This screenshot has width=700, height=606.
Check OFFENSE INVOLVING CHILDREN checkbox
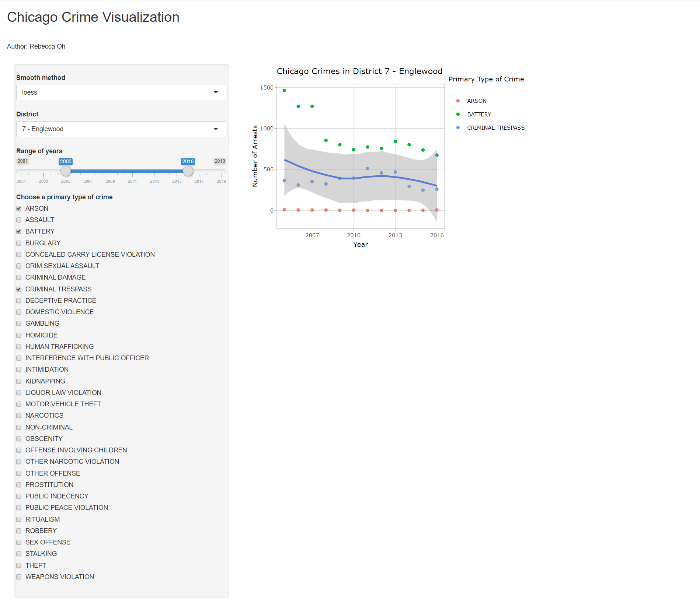click(x=19, y=450)
